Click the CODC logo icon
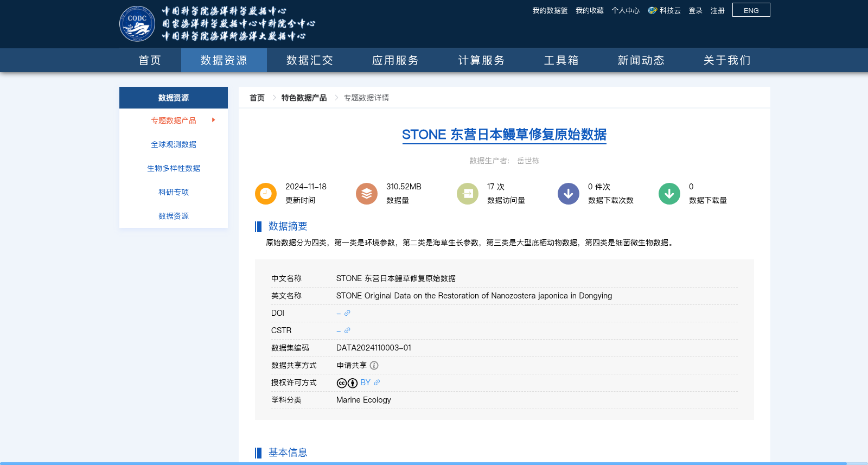Screen dimensions: 868x465 [137, 23]
